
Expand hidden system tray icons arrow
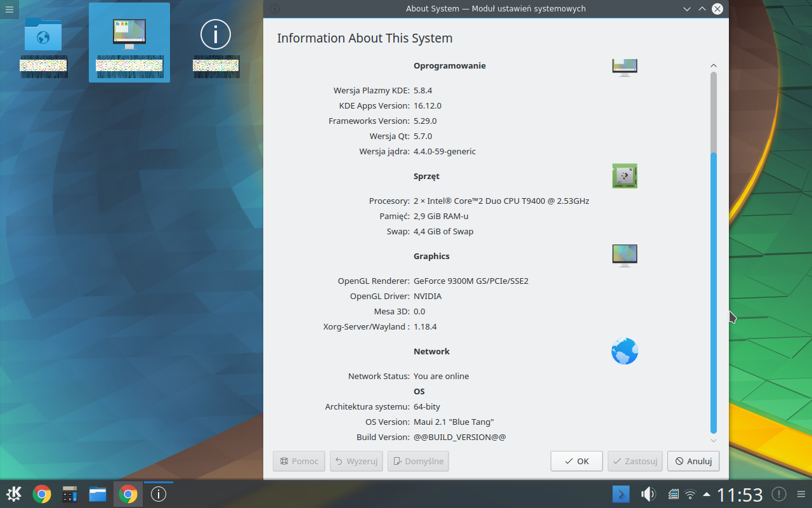click(x=706, y=494)
